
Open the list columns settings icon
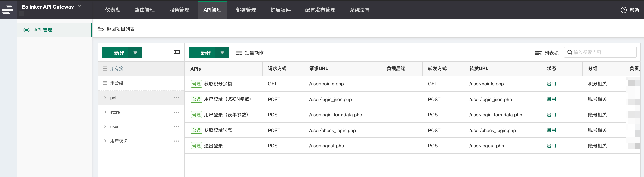[x=538, y=53]
